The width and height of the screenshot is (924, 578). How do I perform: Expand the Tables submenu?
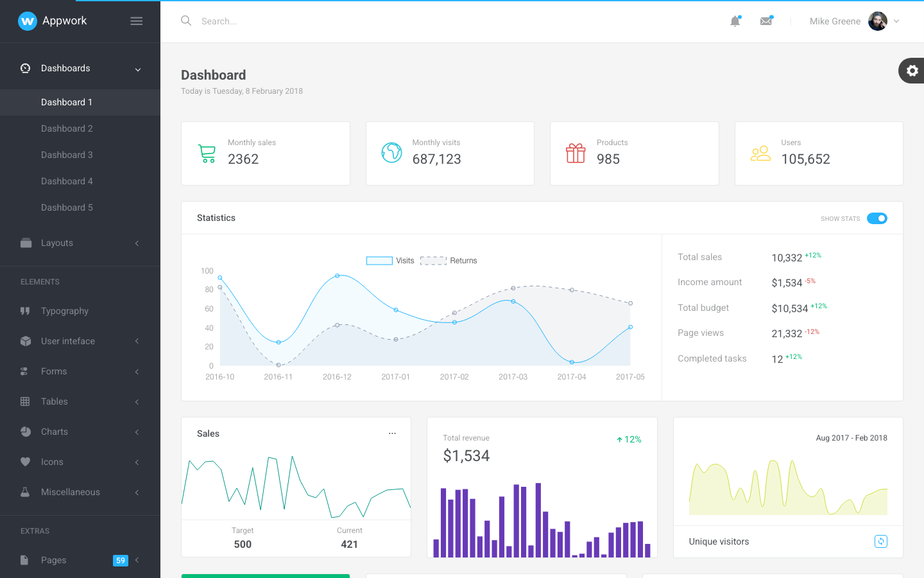[x=80, y=401]
